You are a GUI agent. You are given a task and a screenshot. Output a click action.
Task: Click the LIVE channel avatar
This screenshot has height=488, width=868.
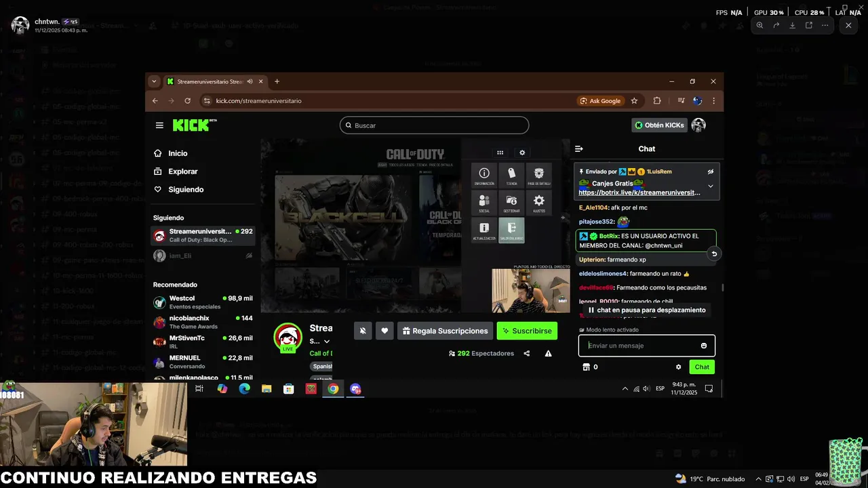click(288, 338)
